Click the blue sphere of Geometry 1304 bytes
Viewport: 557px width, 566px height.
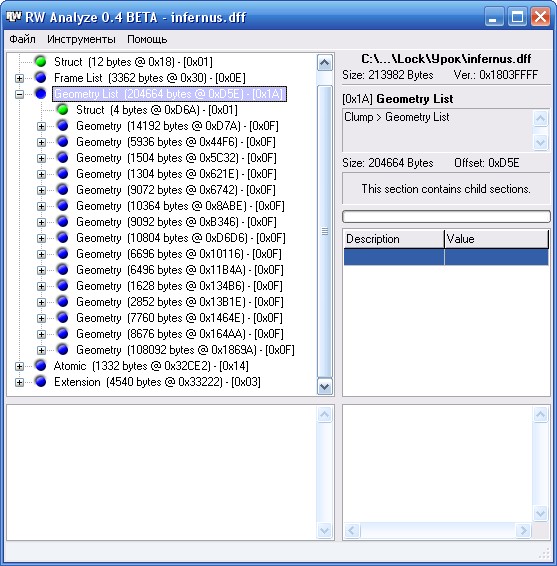[63, 174]
